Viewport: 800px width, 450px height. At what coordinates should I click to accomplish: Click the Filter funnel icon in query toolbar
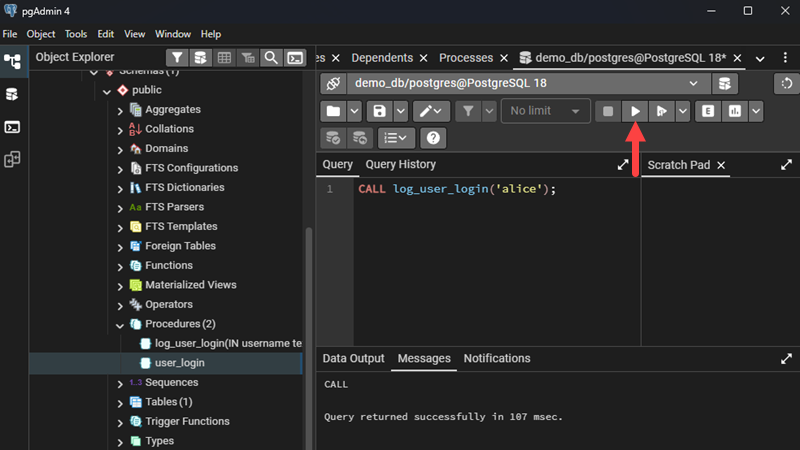(x=468, y=111)
